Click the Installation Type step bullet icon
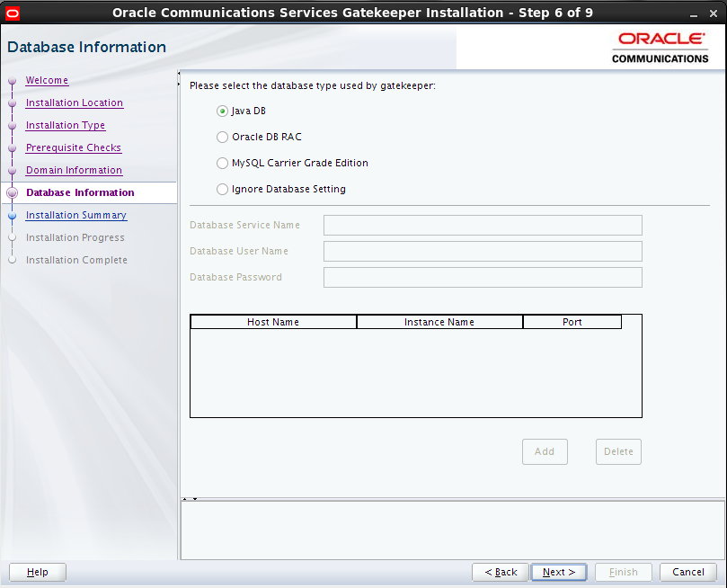This screenshot has width=727, height=588. tap(13, 126)
